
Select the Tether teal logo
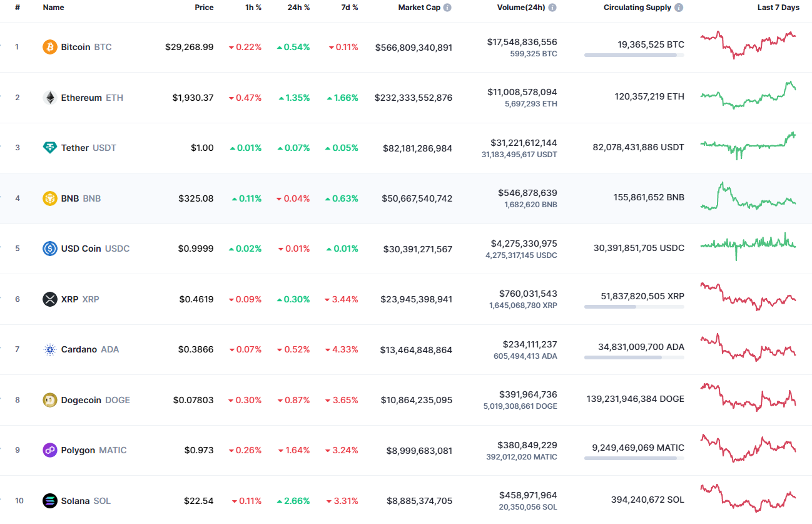tap(49, 147)
